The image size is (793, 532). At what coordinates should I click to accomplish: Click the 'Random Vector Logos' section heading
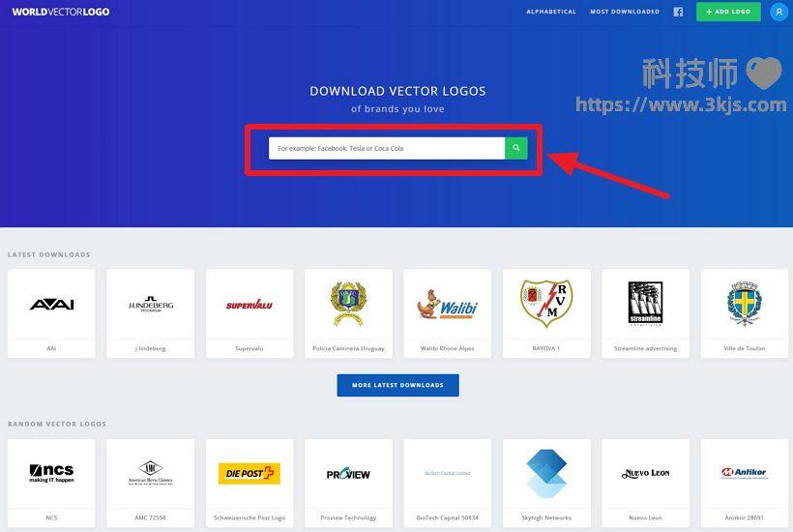tap(57, 425)
